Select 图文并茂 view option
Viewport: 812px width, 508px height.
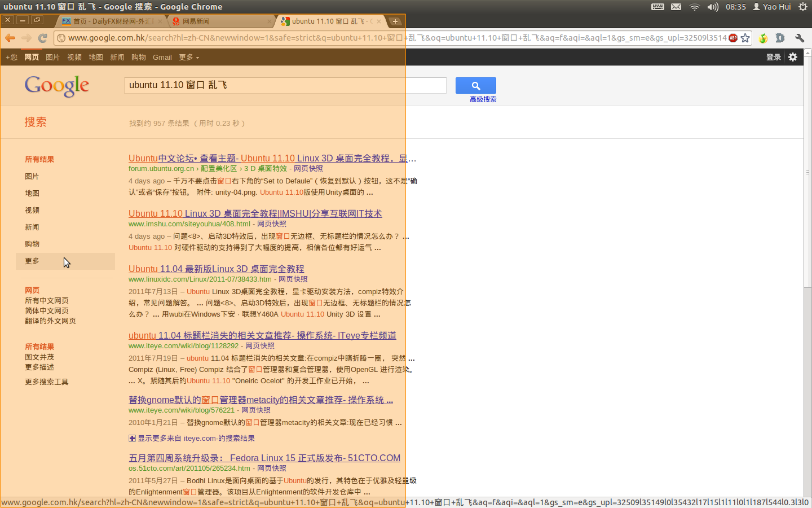pos(39,357)
